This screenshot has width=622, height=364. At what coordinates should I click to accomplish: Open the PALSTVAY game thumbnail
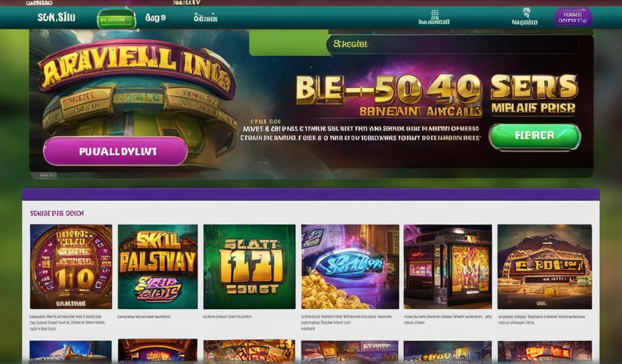157,266
